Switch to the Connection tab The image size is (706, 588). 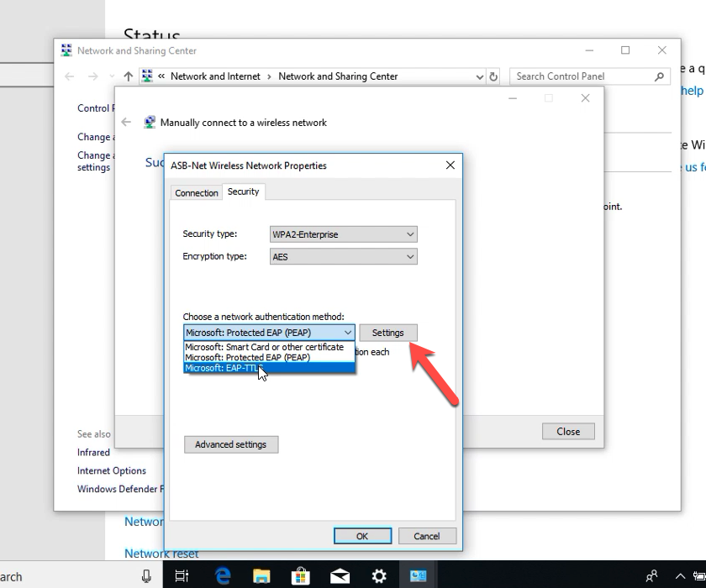point(196,193)
